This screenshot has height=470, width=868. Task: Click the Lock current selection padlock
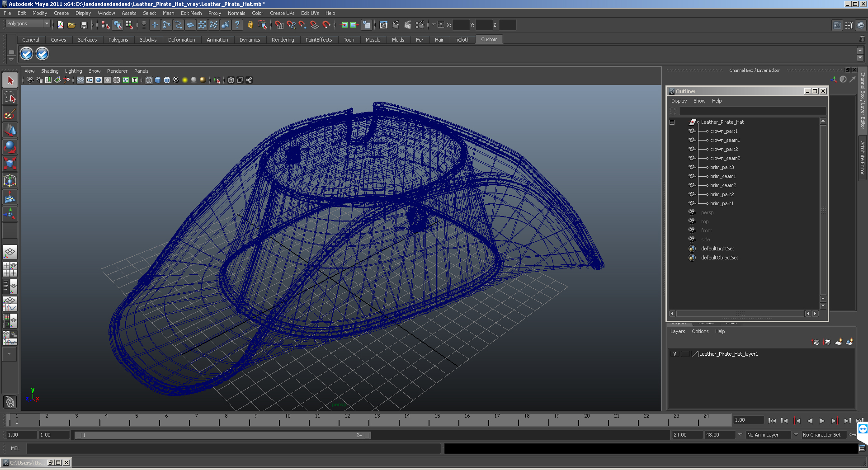pos(250,25)
